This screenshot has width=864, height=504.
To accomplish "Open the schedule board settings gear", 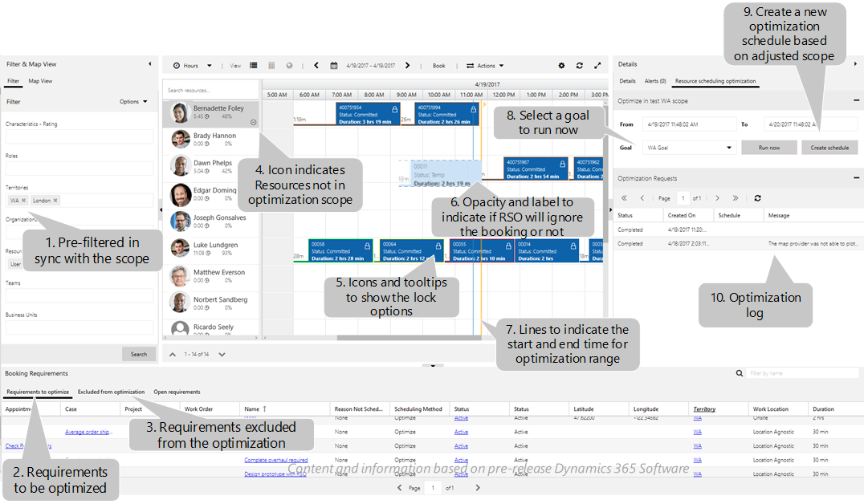I will point(561,66).
